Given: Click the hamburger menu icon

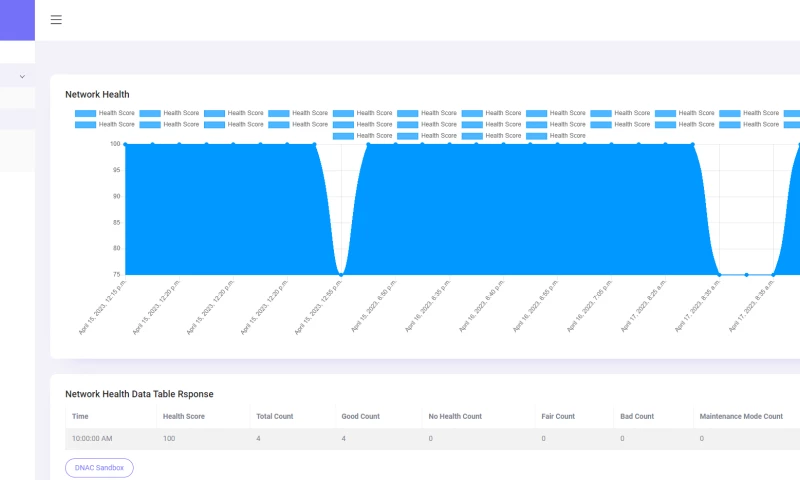Looking at the screenshot, I should [56, 19].
